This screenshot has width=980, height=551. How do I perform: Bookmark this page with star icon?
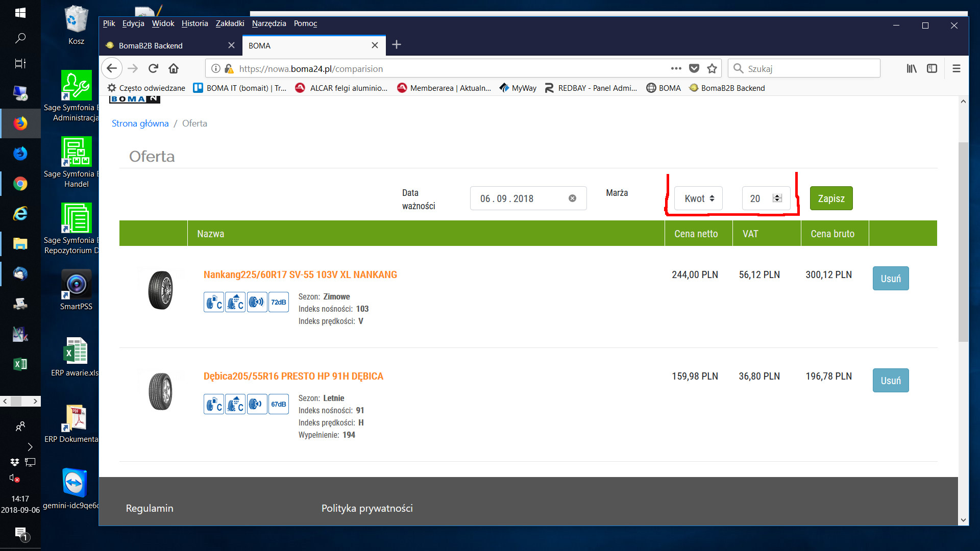[712, 68]
